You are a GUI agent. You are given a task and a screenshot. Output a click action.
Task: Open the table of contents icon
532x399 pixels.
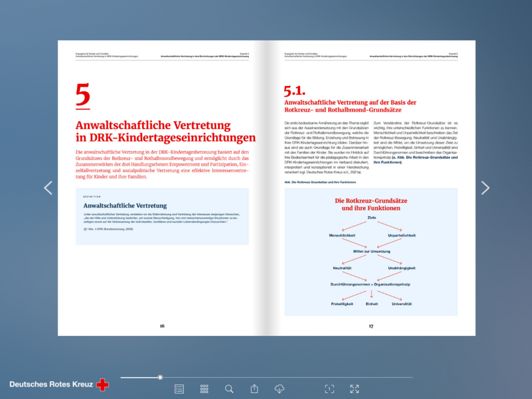pyautogui.click(x=179, y=389)
